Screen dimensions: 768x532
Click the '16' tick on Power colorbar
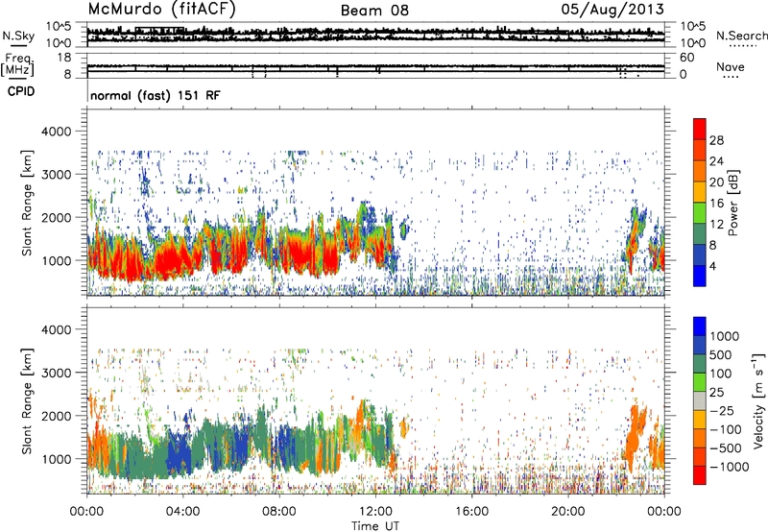click(716, 204)
